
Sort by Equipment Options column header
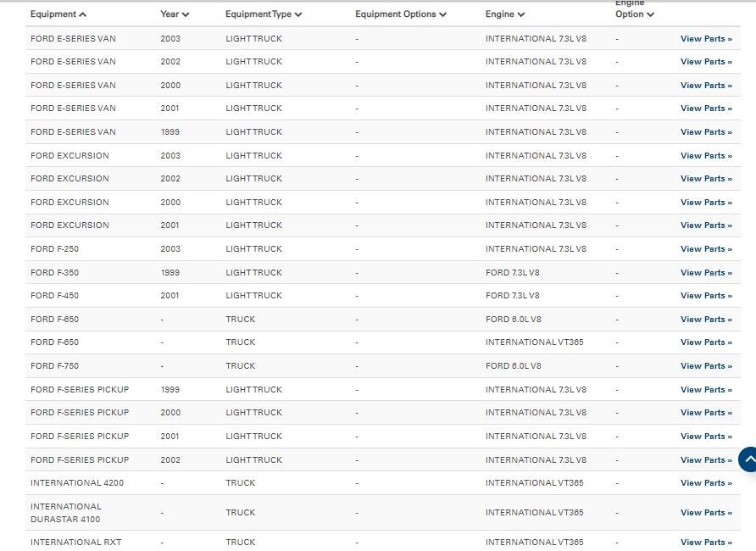tap(401, 14)
